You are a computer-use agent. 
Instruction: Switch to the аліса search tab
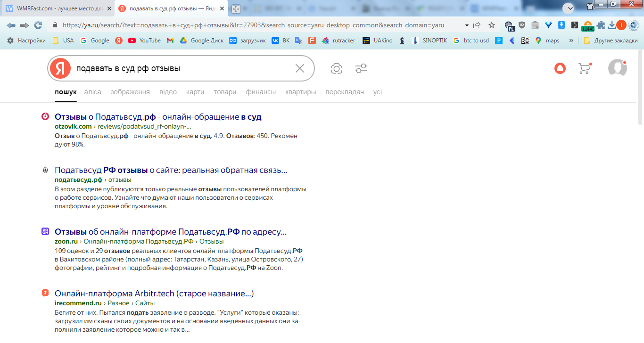tap(93, 92)
